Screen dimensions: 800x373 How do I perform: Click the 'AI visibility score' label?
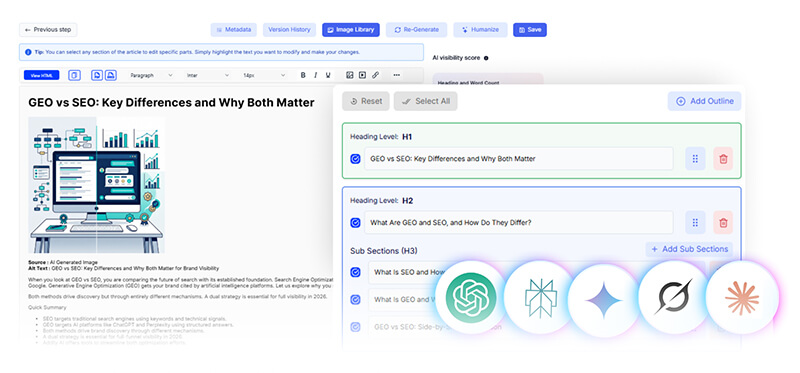click(x=456, y=58)
